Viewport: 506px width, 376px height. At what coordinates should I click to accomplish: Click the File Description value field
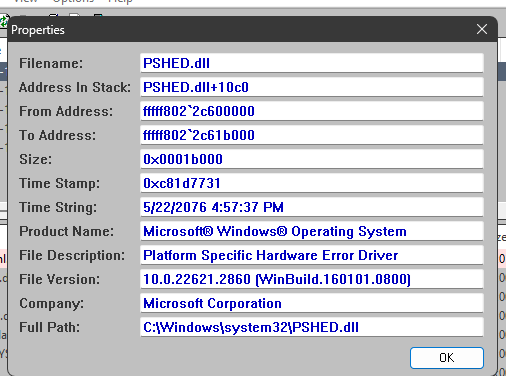click(312, 255)
